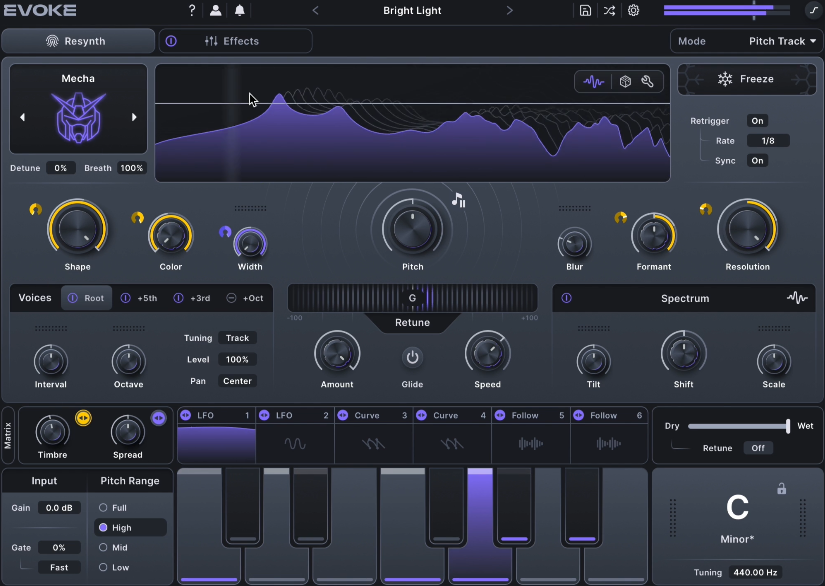Image resolution: width=825 pixels, height=586 pixels.
Task: Select the 3D cube view icon in the display
Action: point(625,82)
